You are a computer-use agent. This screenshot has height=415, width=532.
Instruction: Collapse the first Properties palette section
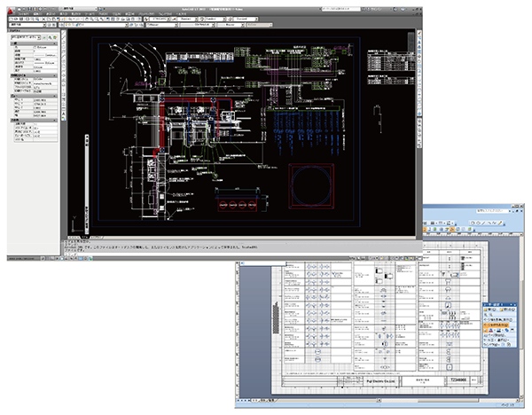55,43
